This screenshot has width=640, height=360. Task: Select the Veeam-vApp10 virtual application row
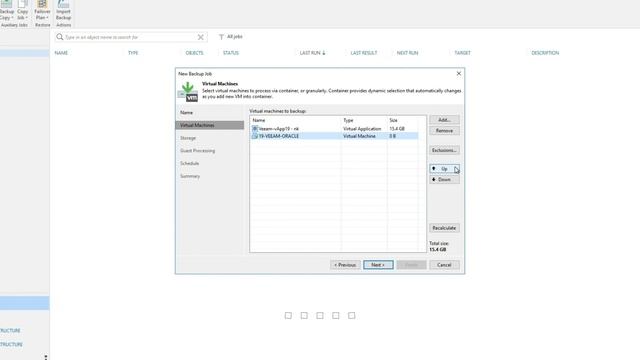pos(334,129)
